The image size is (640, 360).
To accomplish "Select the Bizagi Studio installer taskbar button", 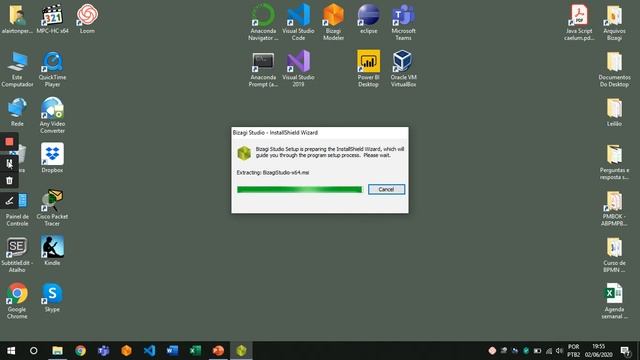I will coord(241,351).
